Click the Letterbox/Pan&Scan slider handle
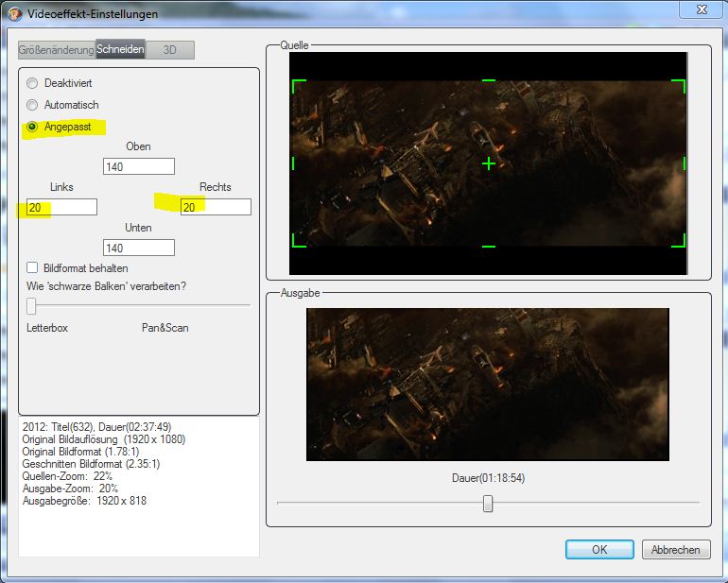This screenshot has height=583, width=728. tap(31, 305)
